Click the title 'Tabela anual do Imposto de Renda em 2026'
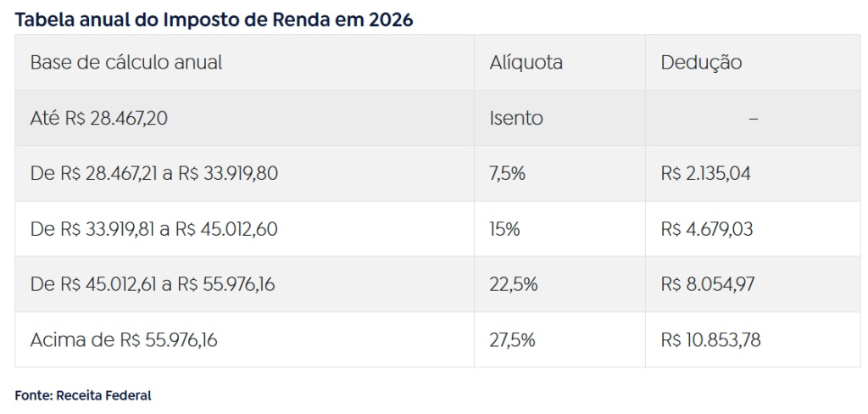 coord(214,20)
